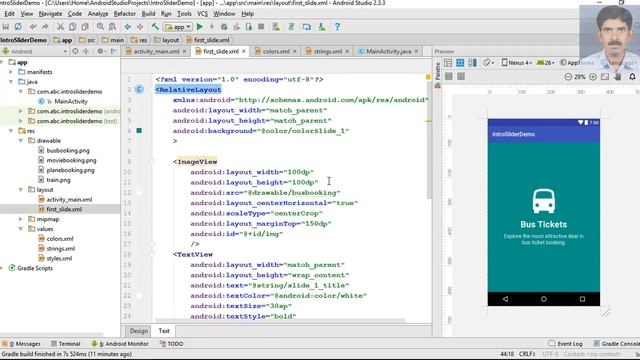Viewport: 640px width, 360px height.
Task: Collapse the layout folder in tree
Action: [21, 190]
